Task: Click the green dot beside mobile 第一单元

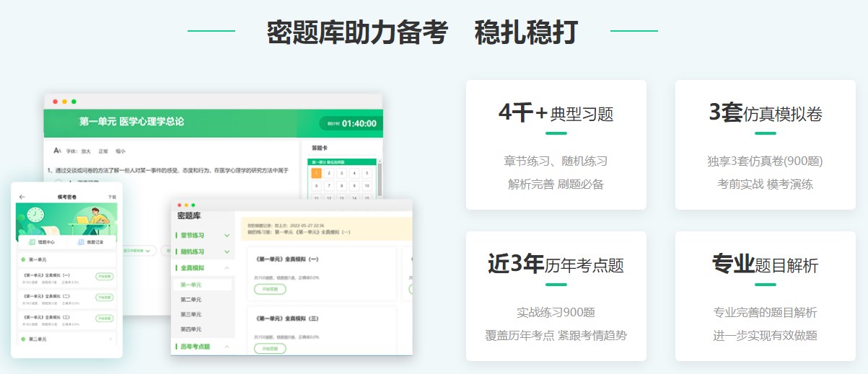Action: [23, 259]
